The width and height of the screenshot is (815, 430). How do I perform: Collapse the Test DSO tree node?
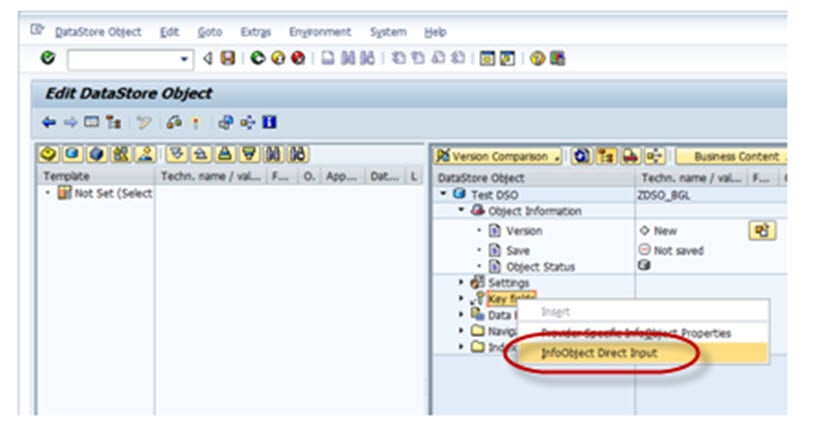pyautogui.click(x=444, y=194)
